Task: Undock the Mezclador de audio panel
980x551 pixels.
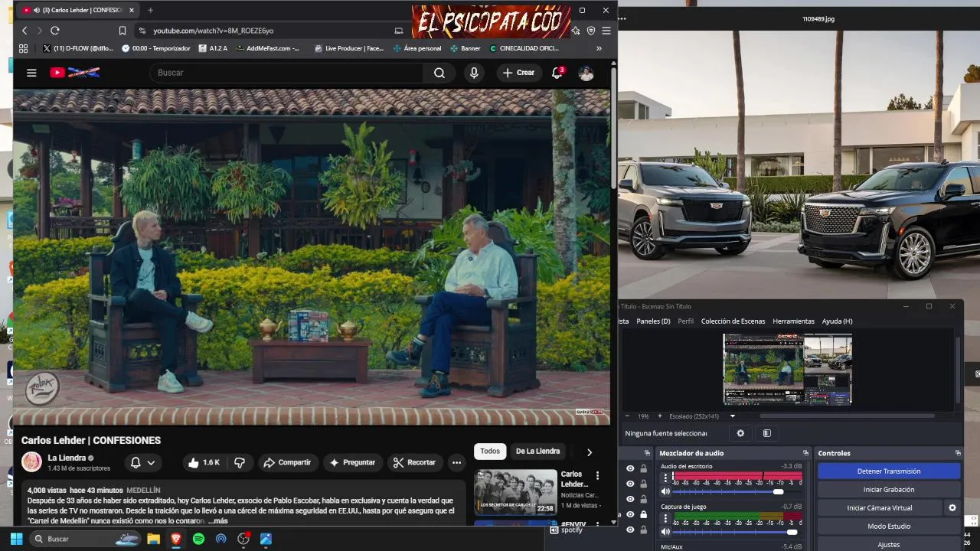Action: pyautogui.click(x=805, y=453)
